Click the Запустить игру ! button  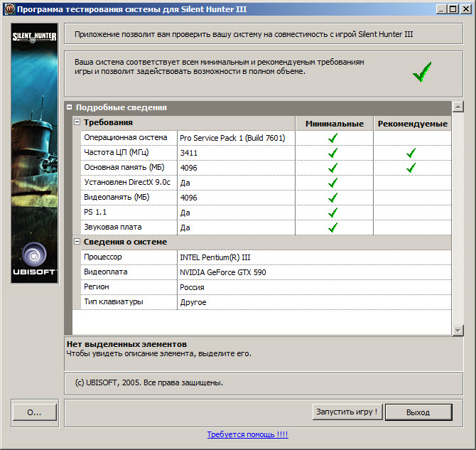tap(347, 412)
